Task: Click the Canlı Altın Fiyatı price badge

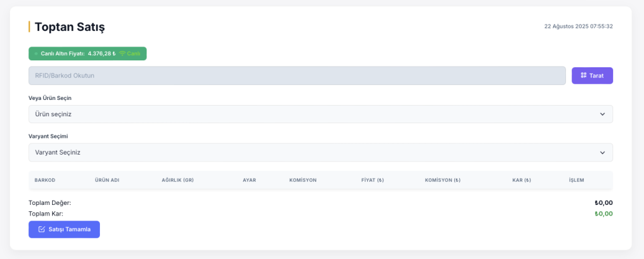Action: click(x=87, y=54)
